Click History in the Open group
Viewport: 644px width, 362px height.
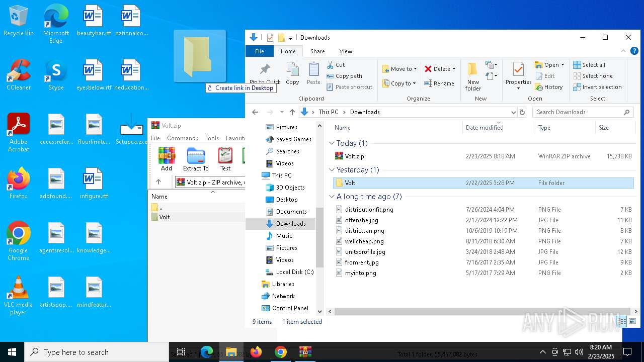tap(549, 87)
